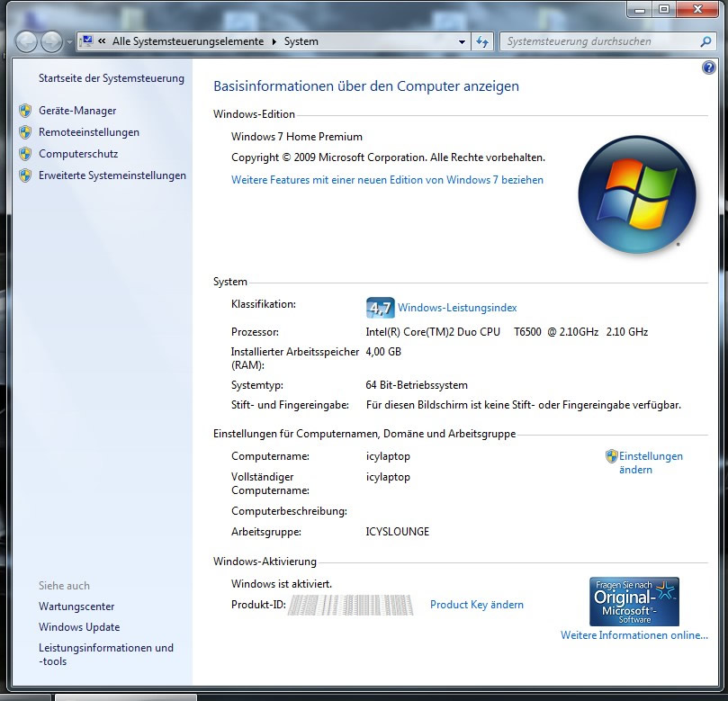Open Leistungsinformationen und -tools
The image size is (728, 701).
click(106, 654)
